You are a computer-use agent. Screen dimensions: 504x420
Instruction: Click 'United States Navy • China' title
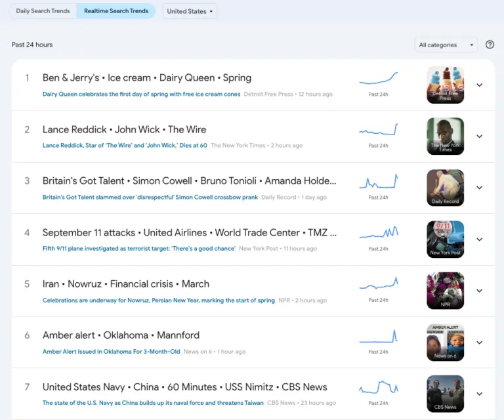click(x=185, y=387)
